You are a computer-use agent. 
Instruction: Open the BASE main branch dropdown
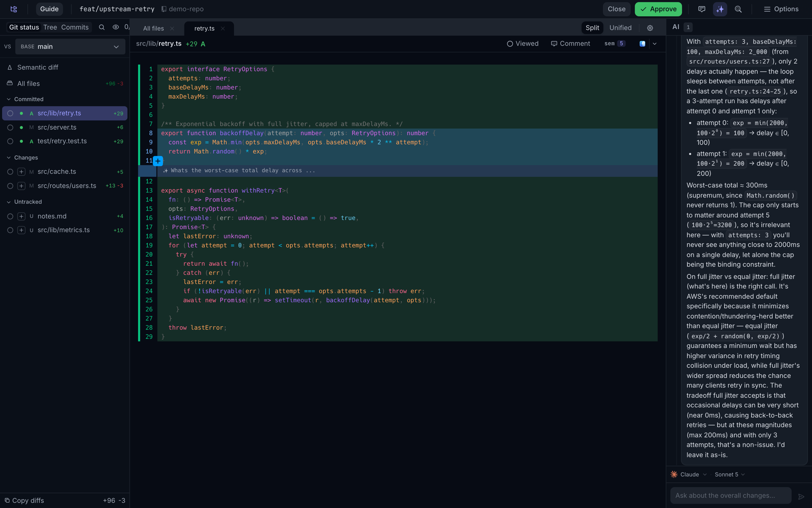pyautogui.click(x=70, y=46)
